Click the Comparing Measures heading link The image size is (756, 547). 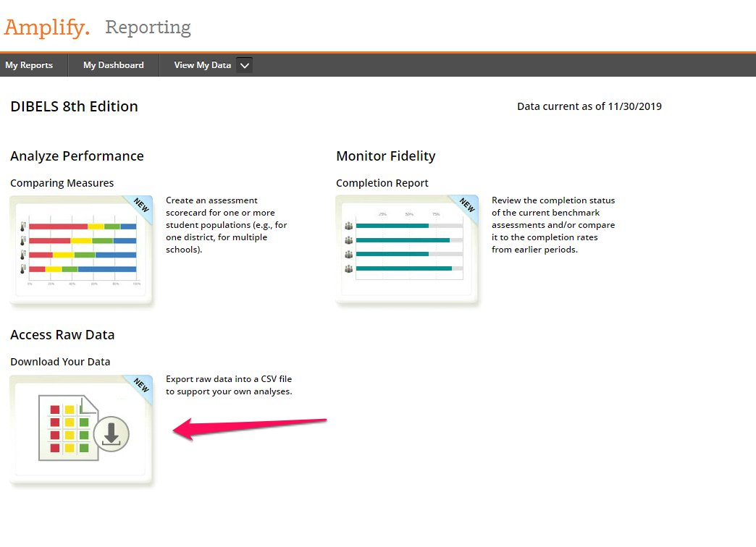click(62, 183)
